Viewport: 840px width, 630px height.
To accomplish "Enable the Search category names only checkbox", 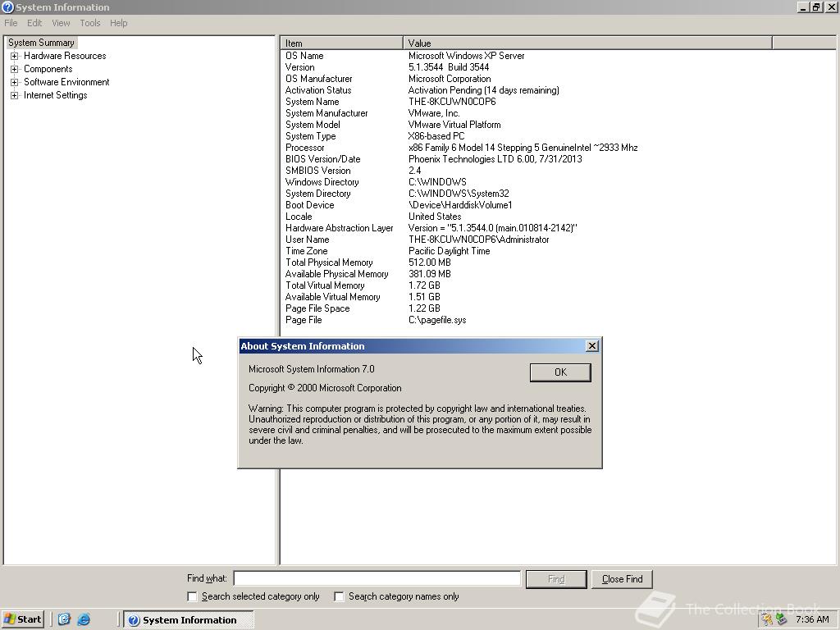I will [x=339, y=596].
